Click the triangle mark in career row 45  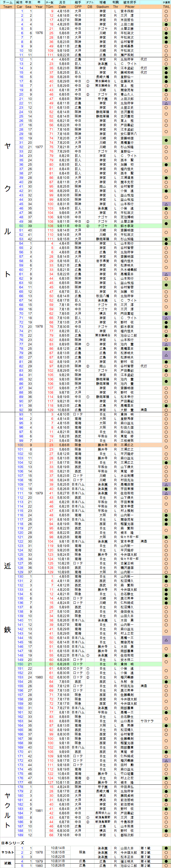[x=166, y=204]
